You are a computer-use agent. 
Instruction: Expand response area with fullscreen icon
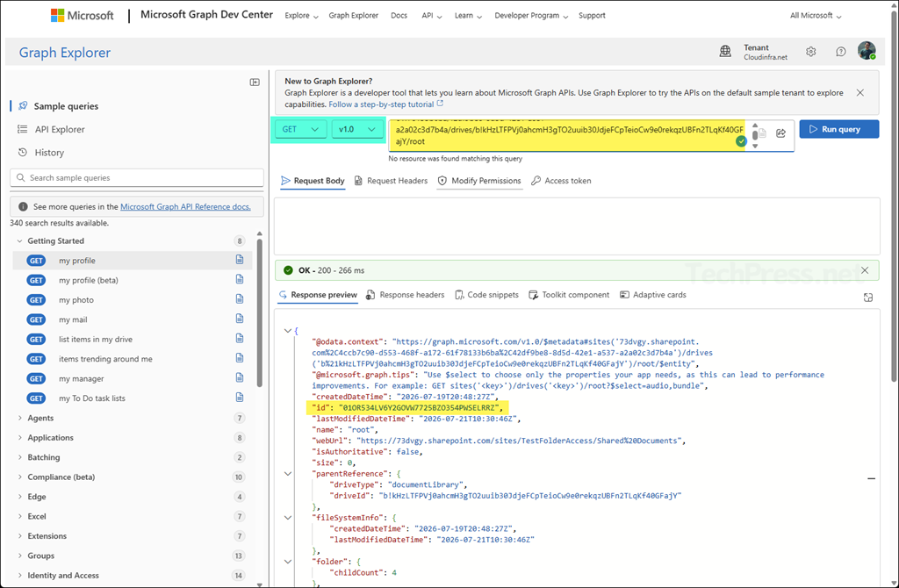(x=868, y=297)
